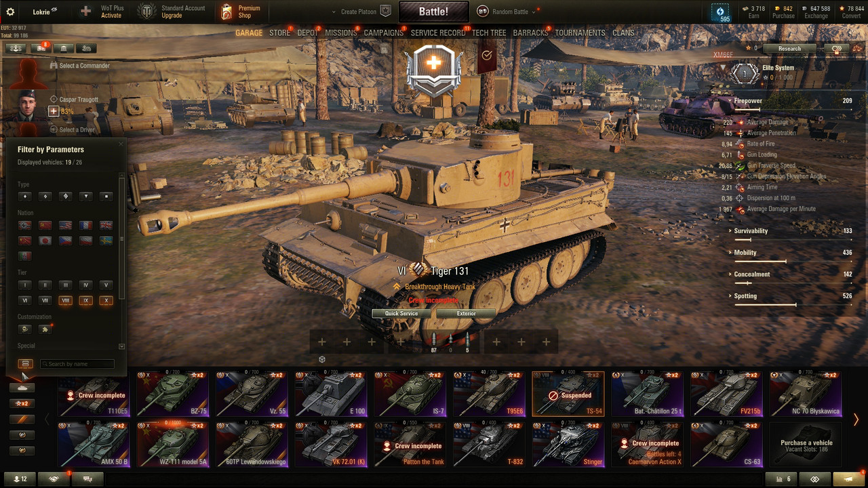Open the chat channels icon

point(87,479)
